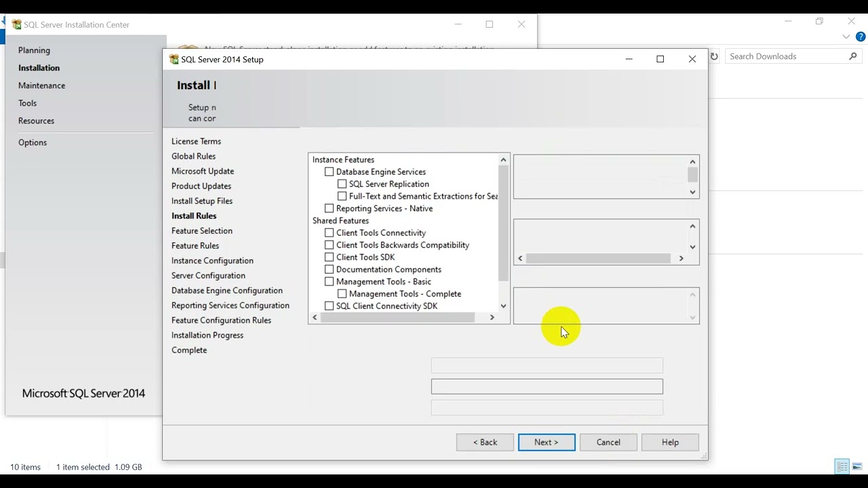Select Installation in Installation Center sidebar
This screenshot has width=868, height=488.
click(x=39, y=68)
